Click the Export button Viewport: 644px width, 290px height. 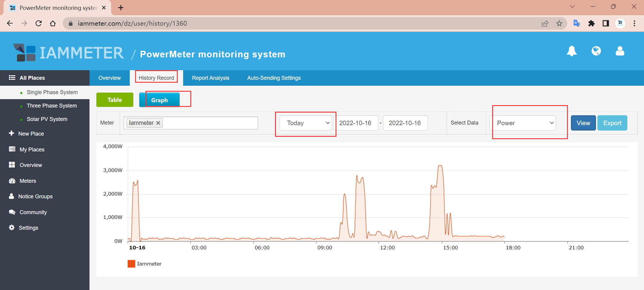[612, 123]
